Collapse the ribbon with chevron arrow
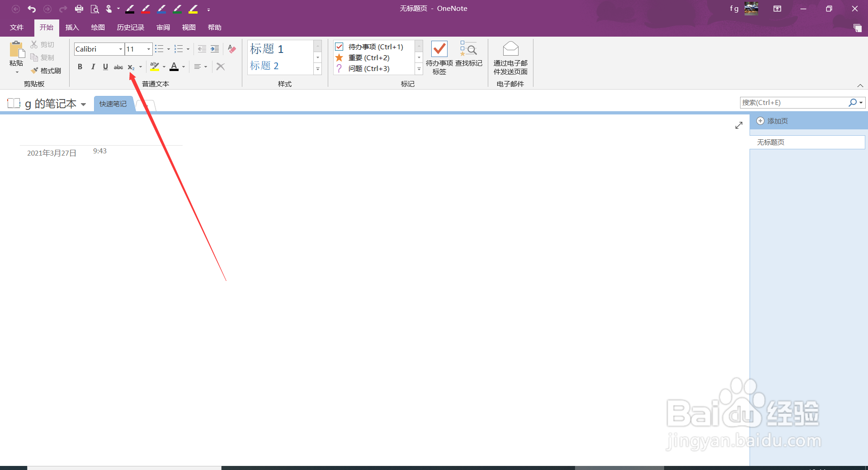This screenshot has width=868, height=470. (x=860, y=85)
